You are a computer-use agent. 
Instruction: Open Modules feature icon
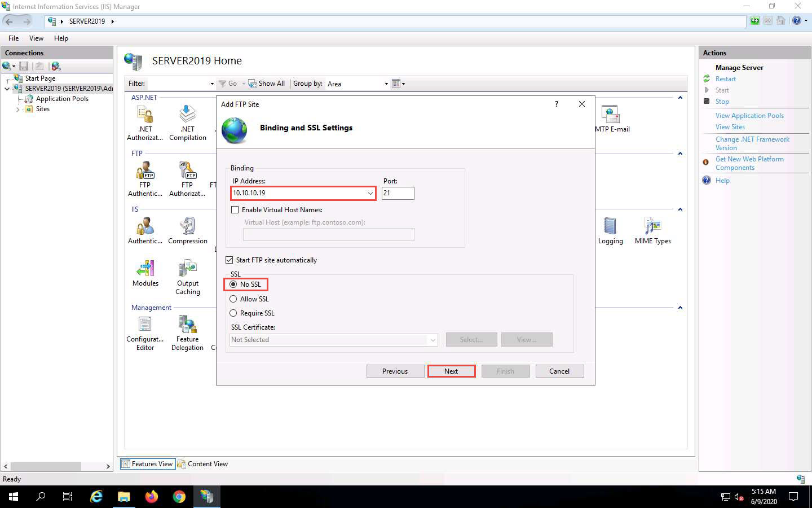tap(145, 273)
